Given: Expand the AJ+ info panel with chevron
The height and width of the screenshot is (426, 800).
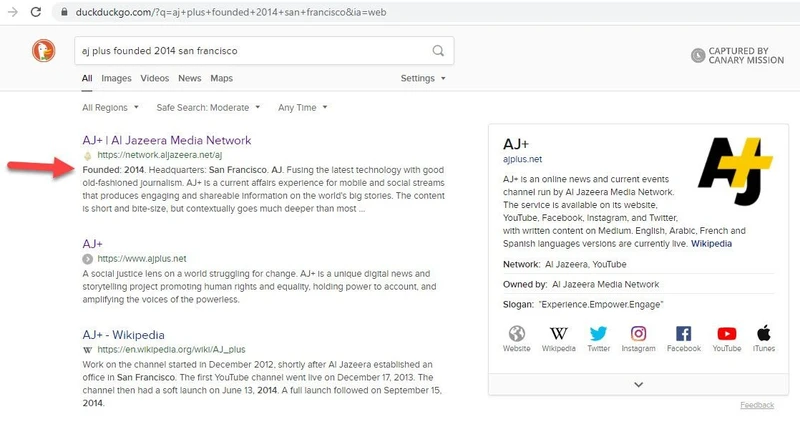Looking at the screenshot, I should (x=638, y=385).
